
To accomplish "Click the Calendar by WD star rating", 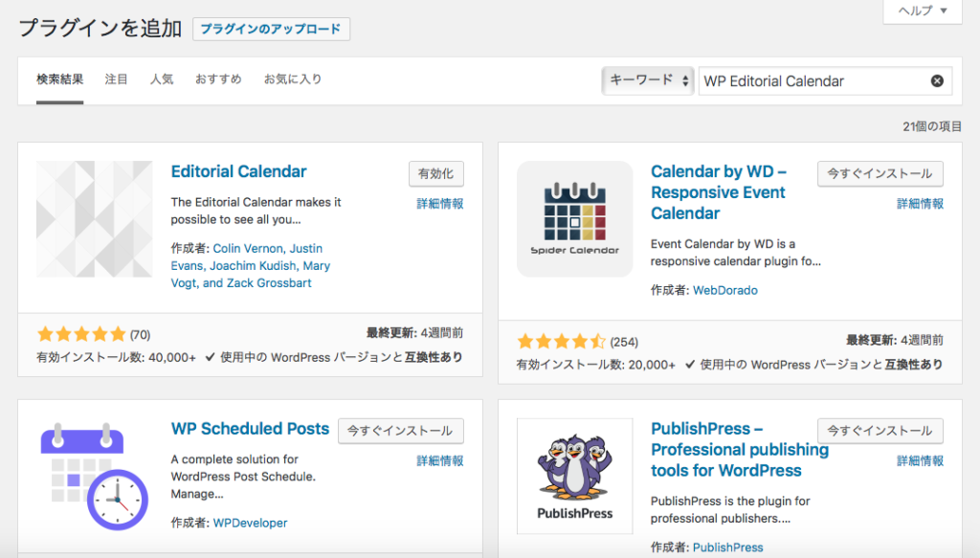I will (561, 342).
